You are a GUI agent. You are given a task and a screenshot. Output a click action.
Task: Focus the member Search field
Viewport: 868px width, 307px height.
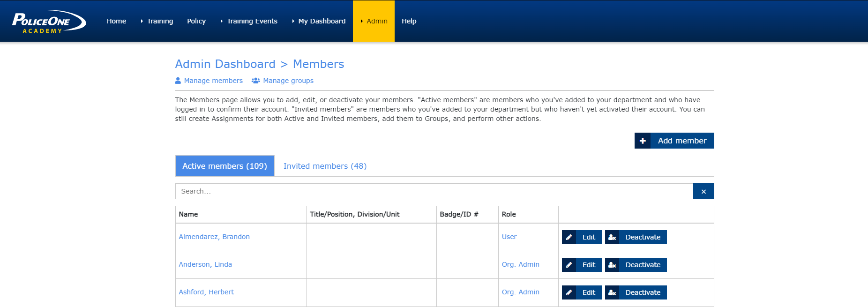coord(434,191)
